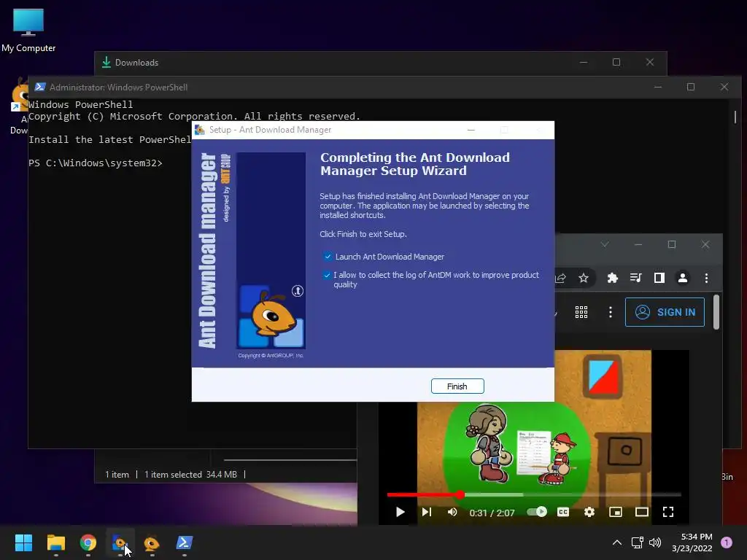This screenshot has height=560, width=747.
Task: Open the YouTube apps grid icon
Action: [x=581, y=312]
